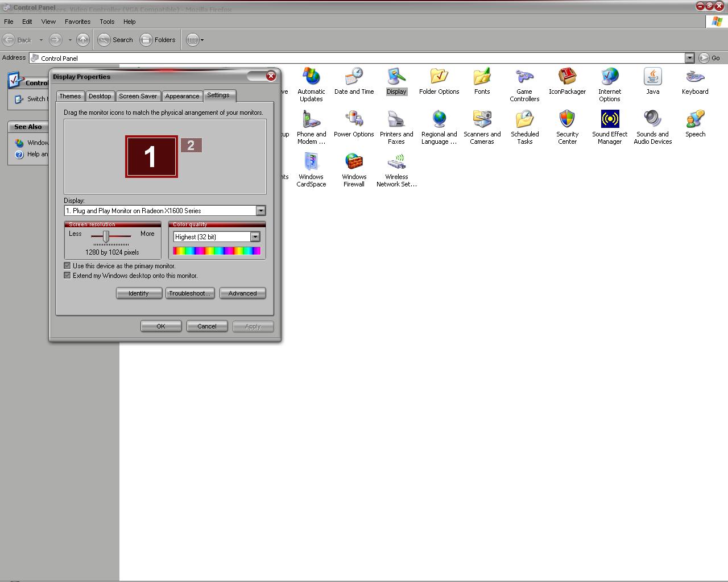Click the screen resolution slider handle
Screen dimensions: 728x582
coord(106,236)
